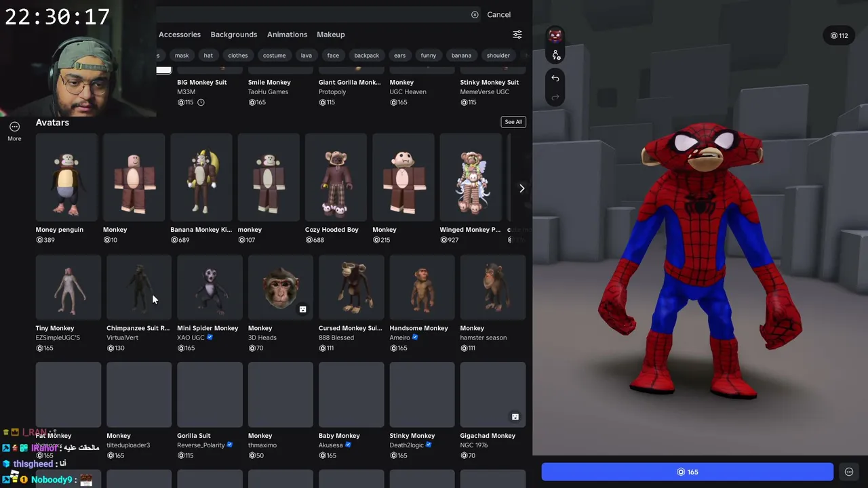Select the Monkey avatar priced at 10
The height and width of the screenshot is (488, 868).
point(134,178)
